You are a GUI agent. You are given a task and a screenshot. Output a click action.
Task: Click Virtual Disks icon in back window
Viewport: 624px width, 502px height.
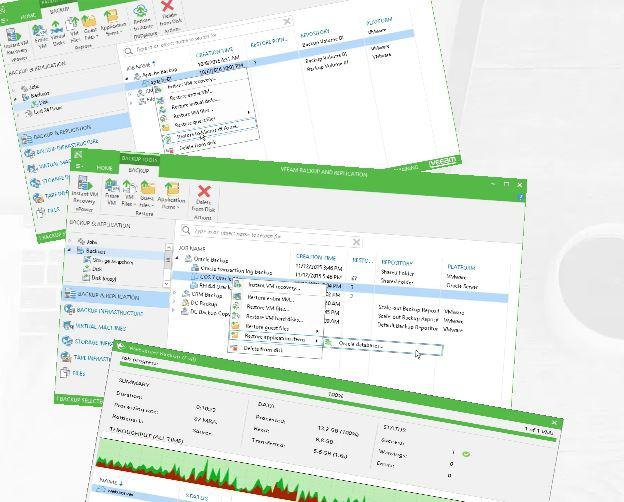[x=56, y=28]
